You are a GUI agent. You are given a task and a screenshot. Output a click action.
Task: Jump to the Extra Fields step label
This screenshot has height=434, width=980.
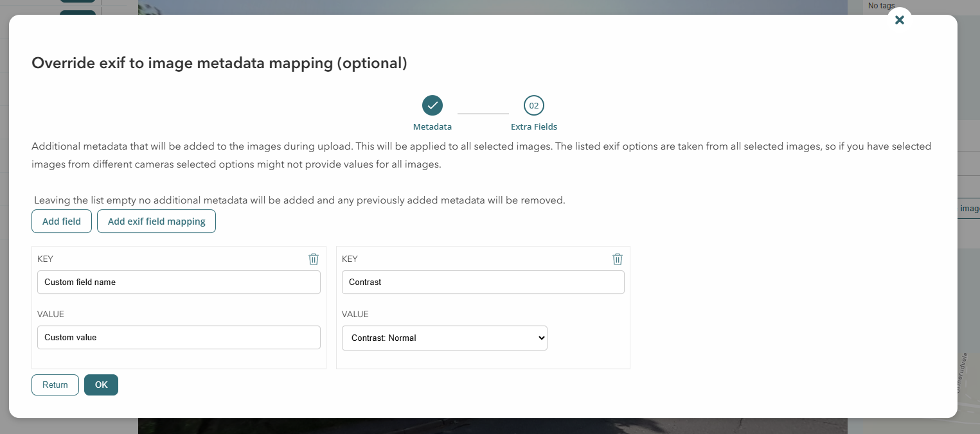(x=533, y=127)
